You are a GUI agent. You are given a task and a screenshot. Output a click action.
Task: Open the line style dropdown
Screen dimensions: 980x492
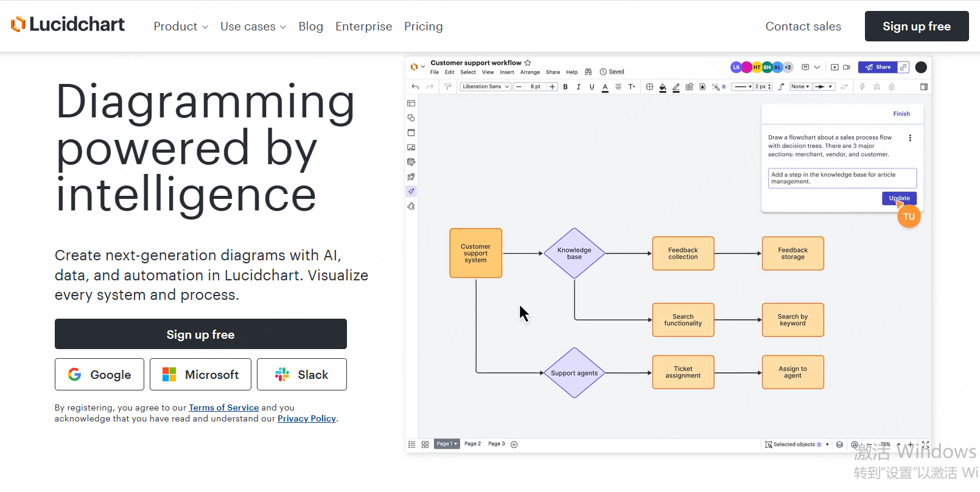pyautogui.click(x=742, y=87)
